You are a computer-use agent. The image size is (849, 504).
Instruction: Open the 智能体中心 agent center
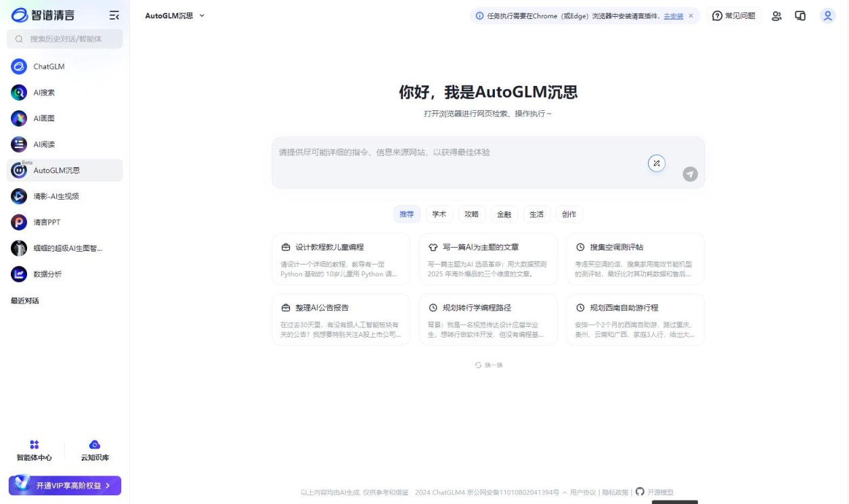pos(35,449)
